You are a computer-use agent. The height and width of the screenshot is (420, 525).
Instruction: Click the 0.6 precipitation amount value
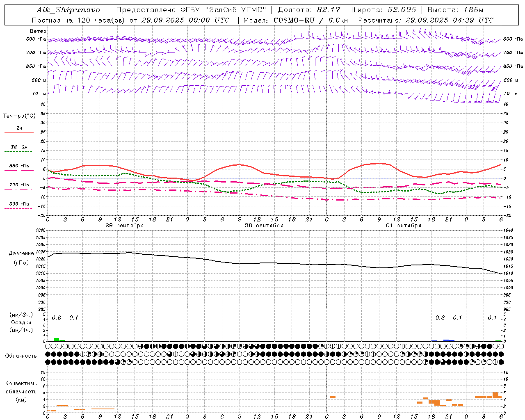pos(57,318)
